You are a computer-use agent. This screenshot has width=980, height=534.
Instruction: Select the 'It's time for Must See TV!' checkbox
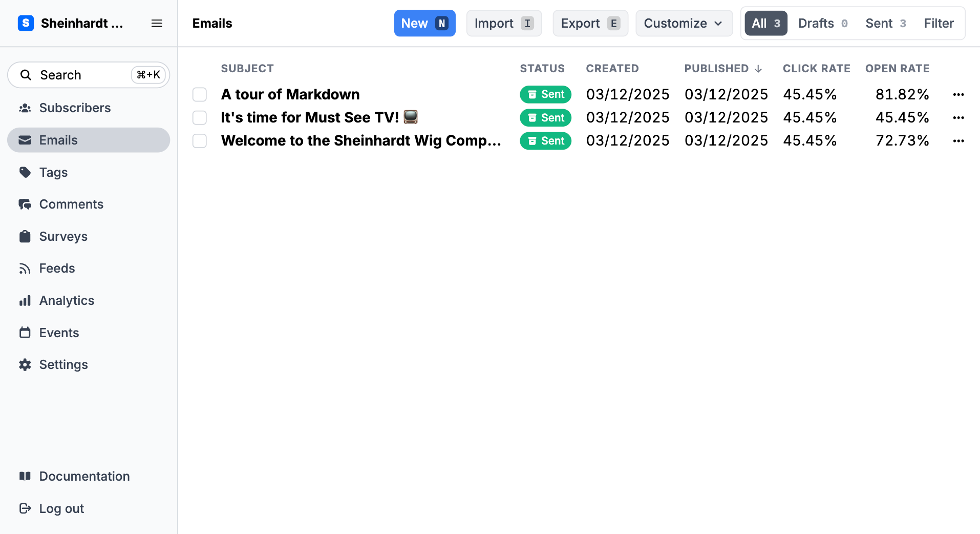(x=199, y=117)
